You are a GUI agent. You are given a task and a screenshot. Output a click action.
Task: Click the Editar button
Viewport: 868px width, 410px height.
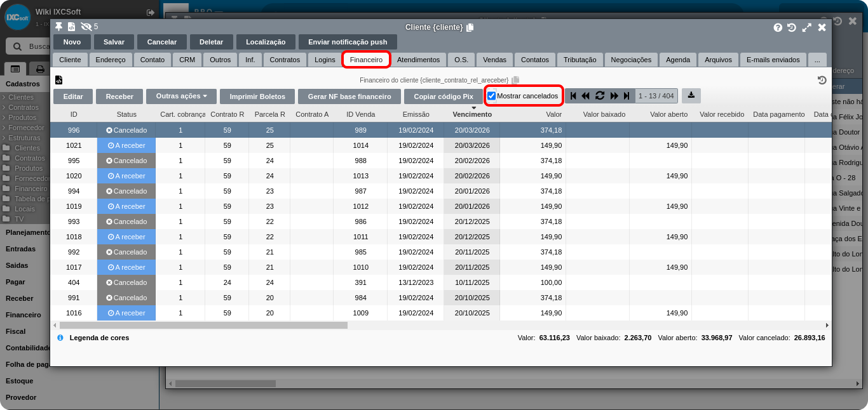tap(73, 96)
